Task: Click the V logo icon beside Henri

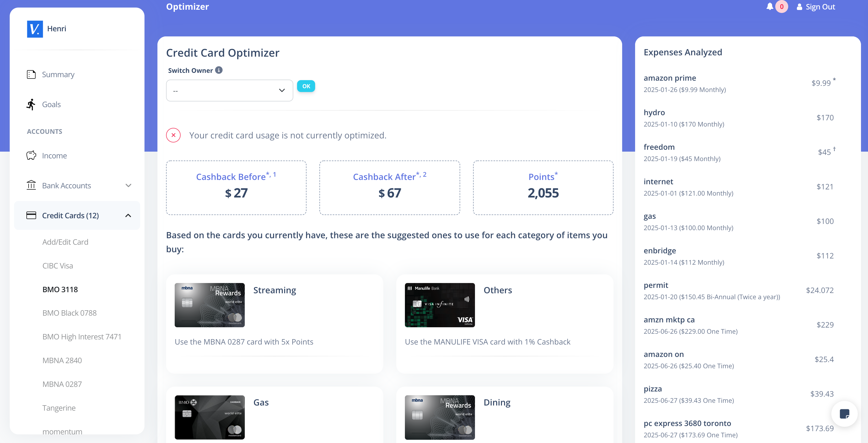Action: pyautogui.click(x=35, y=29)
